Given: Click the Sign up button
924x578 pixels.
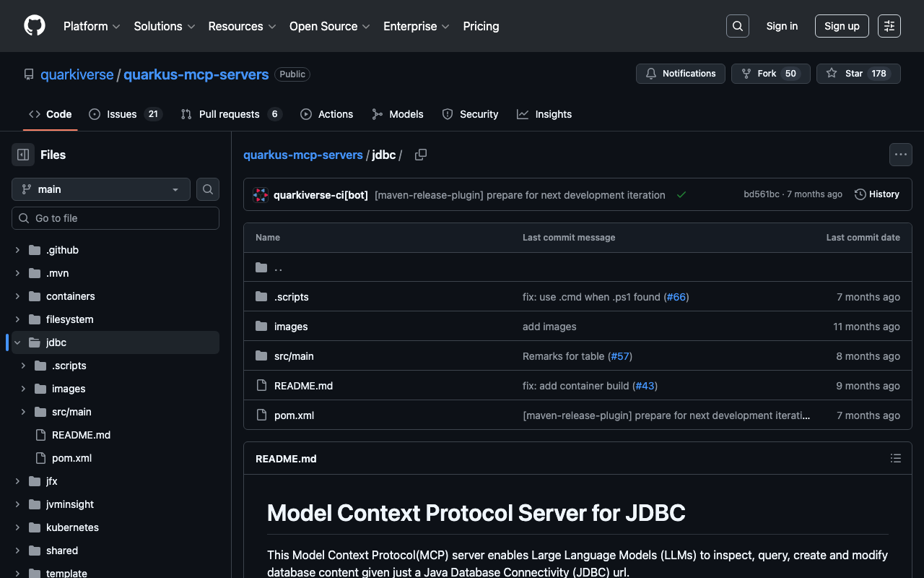Looking at the screenshot, I should pos(842,26).
